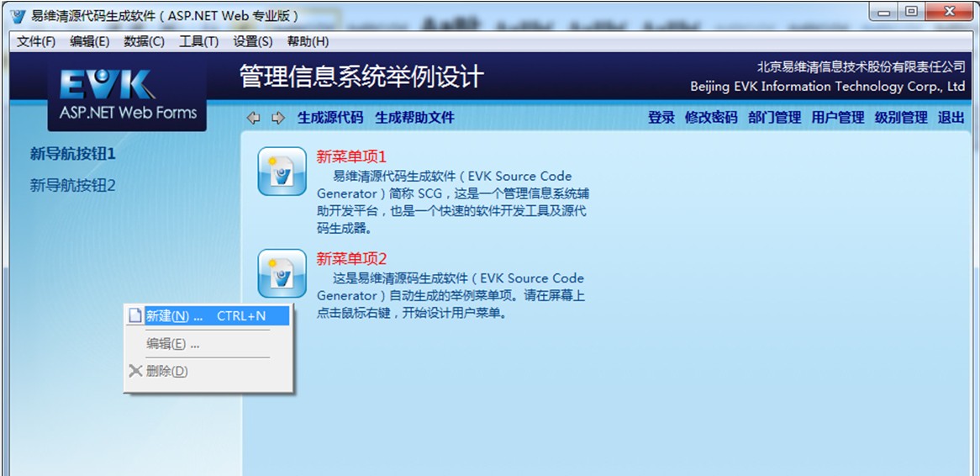Click the EVK ASP.NET Web Forms logo
This screenshot has width=980, height=476.
pyautogui.click(x=128, y=94)
